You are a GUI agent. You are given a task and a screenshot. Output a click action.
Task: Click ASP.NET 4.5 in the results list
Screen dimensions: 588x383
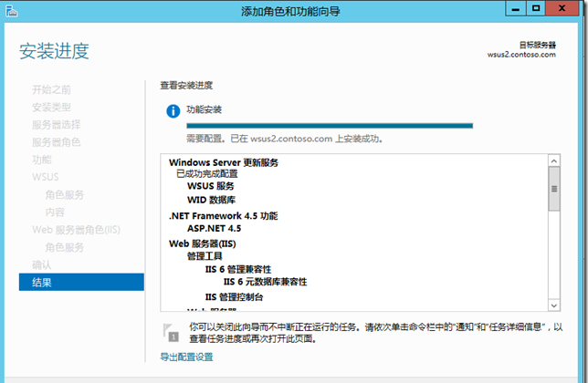[215, 228]
